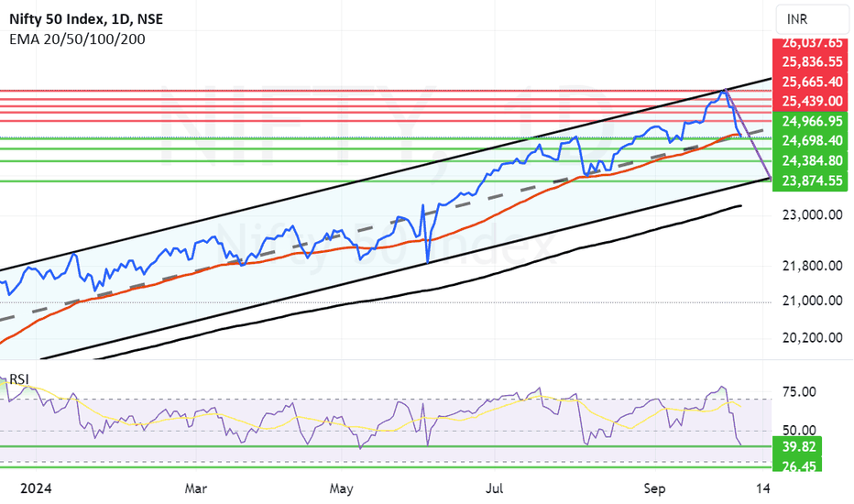This screenshot has width=854, height=504.
Task: Click the 24,384.80 support price label
Action: 811,160
